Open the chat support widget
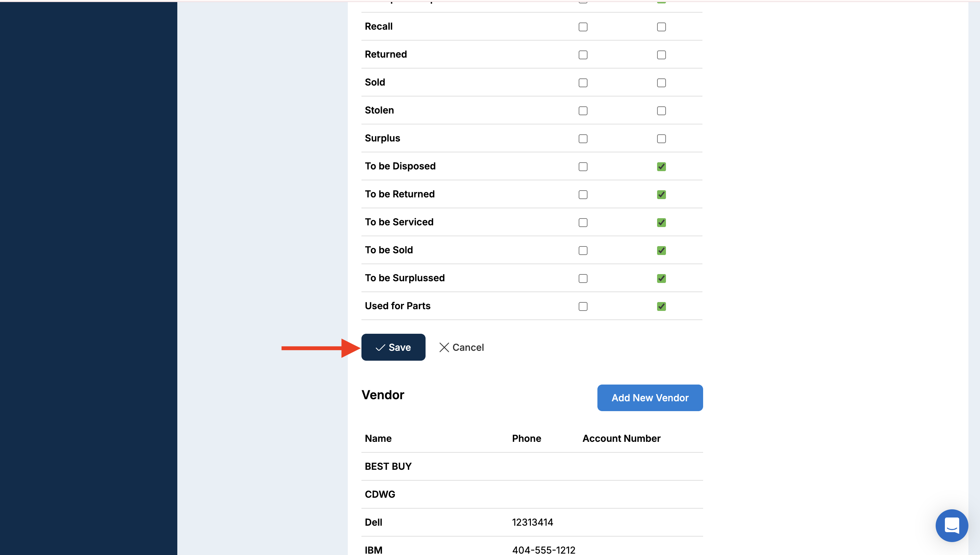The image size is (980, 555). click(951, 525)
